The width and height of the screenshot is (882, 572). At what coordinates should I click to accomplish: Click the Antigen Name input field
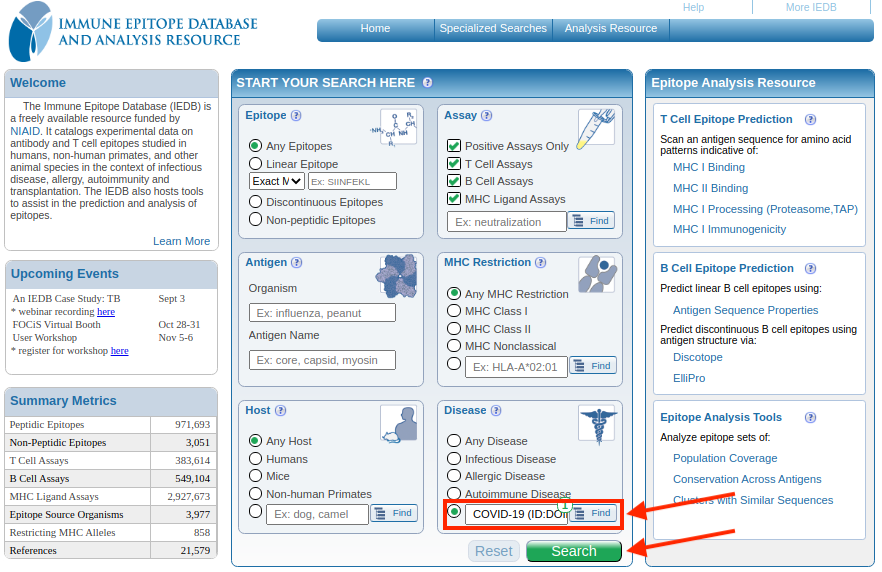(x=322, y=360)
